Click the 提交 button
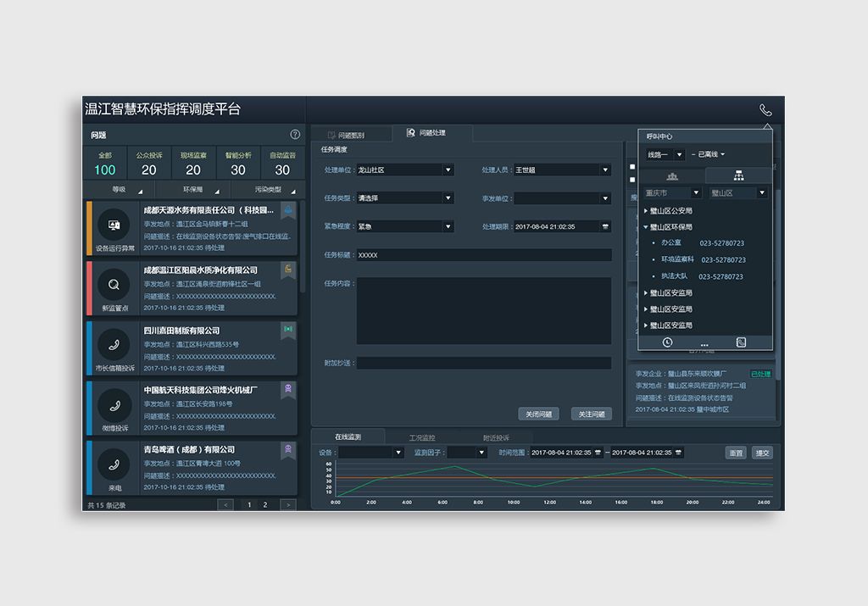The image size is (868, 606). click(762, 453)
